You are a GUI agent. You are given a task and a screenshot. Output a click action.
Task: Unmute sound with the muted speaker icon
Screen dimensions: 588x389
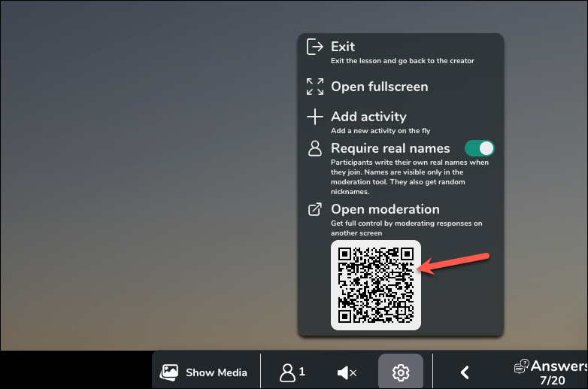pyautogui.click(x=347, y=372)
